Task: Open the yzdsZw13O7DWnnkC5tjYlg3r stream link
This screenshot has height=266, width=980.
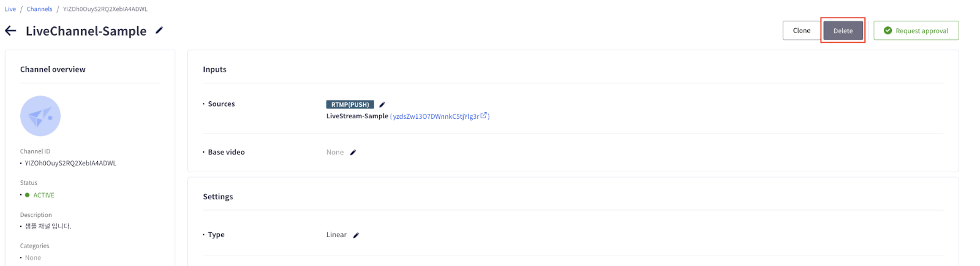Action: pos(435,116)
